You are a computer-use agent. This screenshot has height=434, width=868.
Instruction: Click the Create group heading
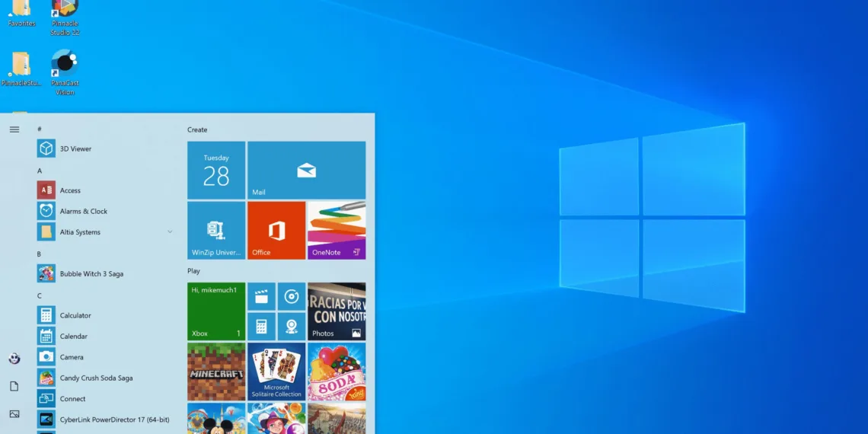tap(197, 130)
